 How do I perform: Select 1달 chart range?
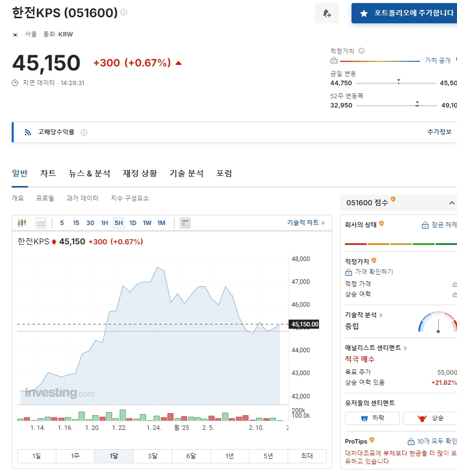(114, 456)
